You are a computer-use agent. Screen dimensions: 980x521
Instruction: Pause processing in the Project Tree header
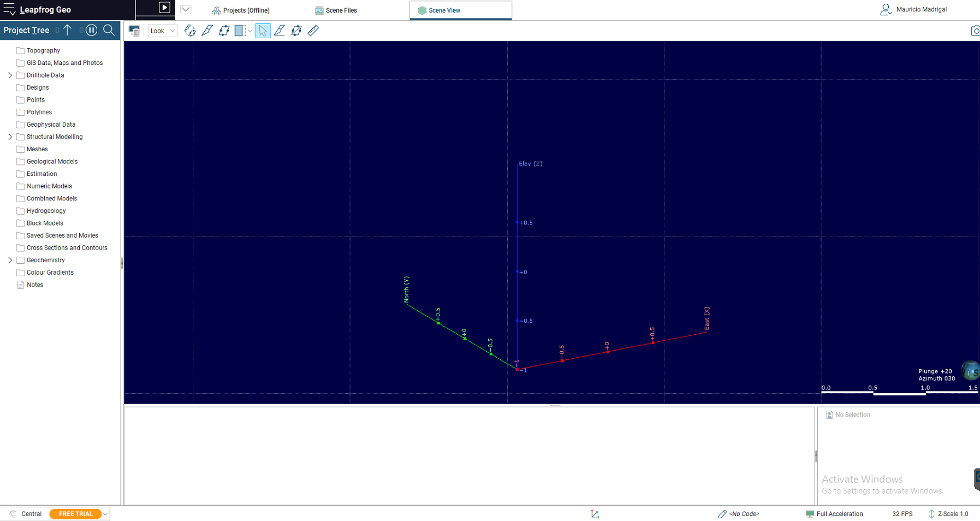(x=92, y=30)
